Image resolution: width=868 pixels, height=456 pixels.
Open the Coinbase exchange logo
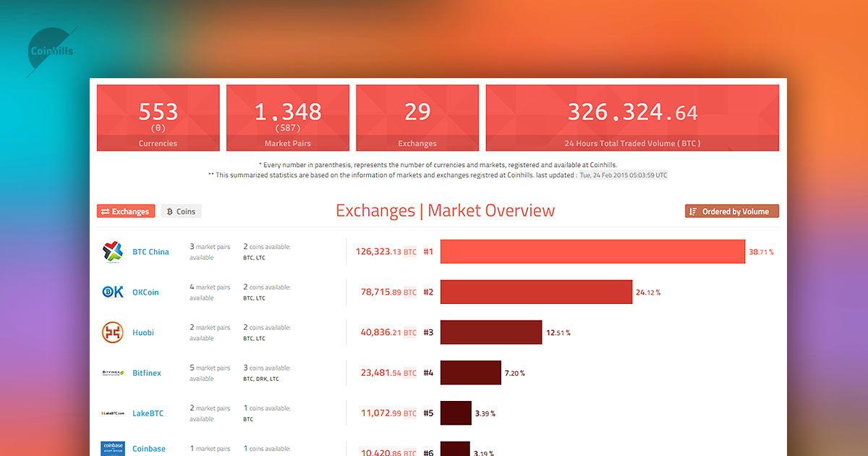tap(113, 448)
